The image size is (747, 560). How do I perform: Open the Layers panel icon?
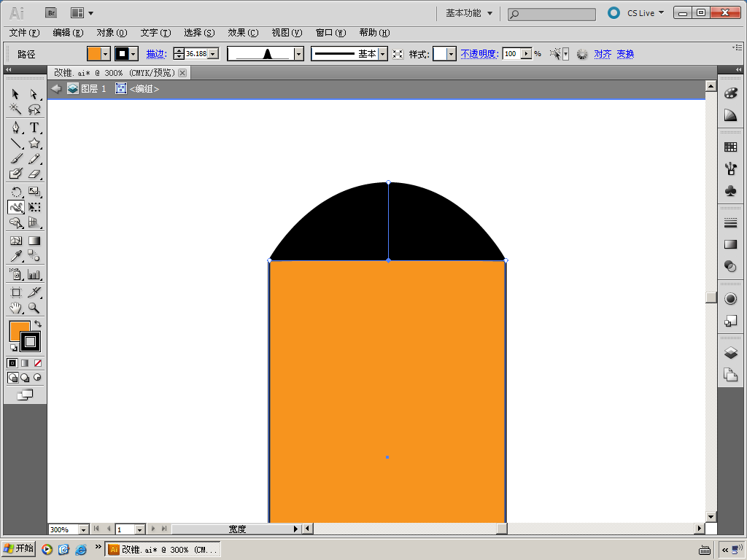(730, 353)
